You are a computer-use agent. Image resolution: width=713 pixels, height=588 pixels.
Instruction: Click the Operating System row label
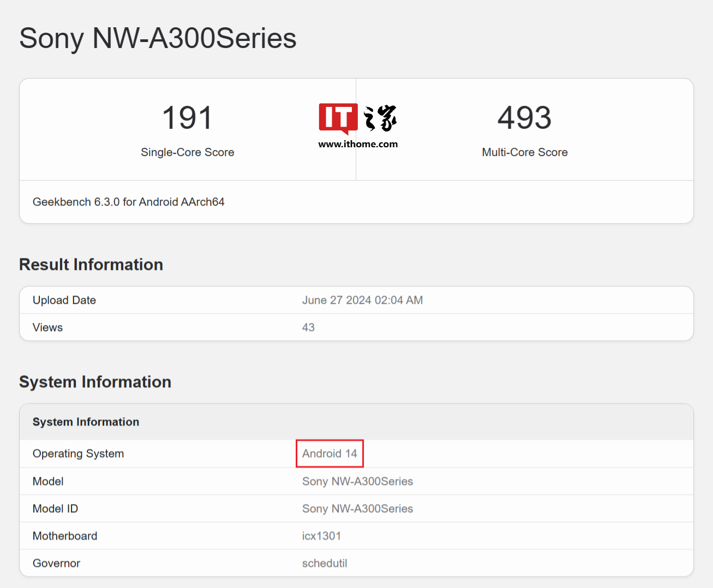point(78,453)
